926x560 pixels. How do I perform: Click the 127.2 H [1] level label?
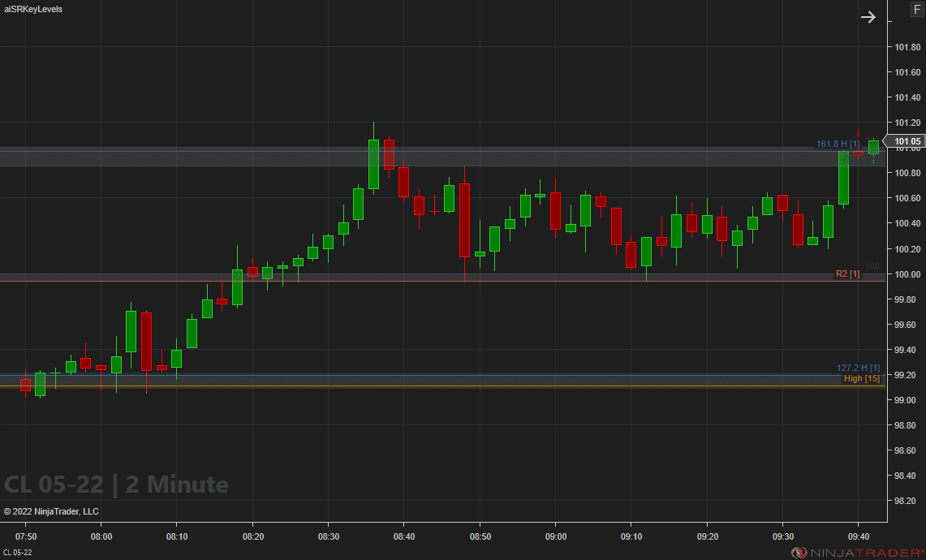(x=859, y=368)
